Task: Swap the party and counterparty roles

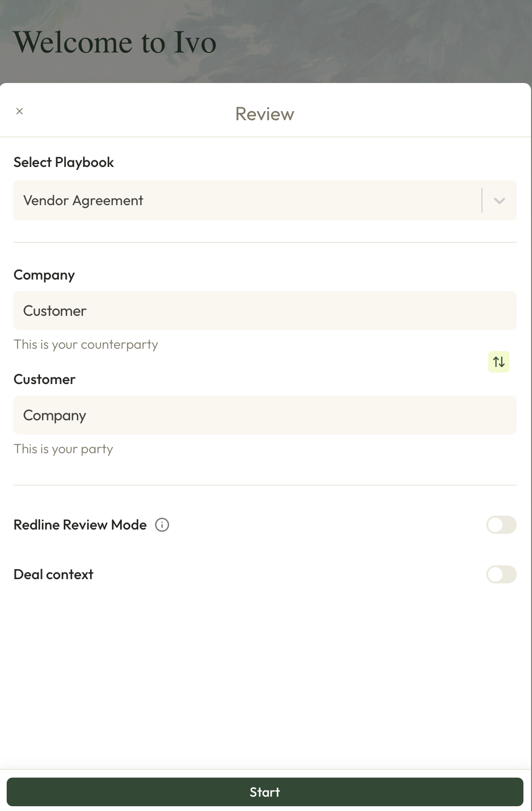Action: pos(499,362)
